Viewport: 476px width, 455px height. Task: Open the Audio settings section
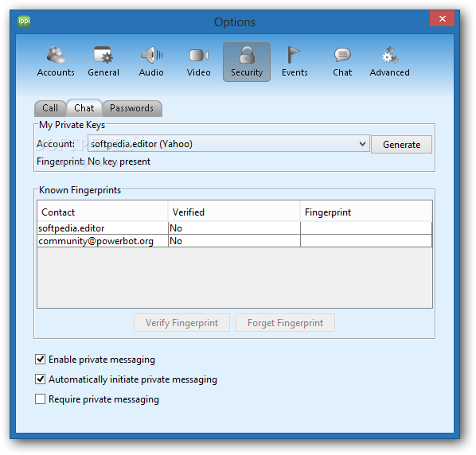(x=151, y=62)
